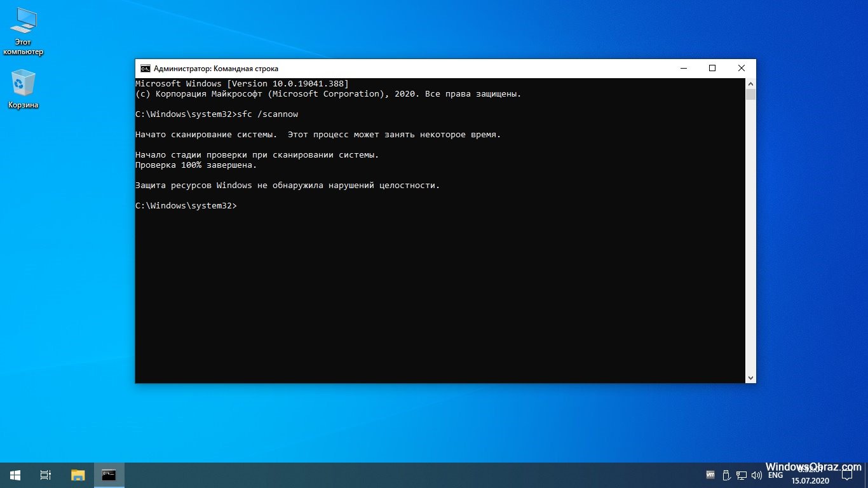Open the Command Prompt system menu icon
The height and width of the screenshot is (488, 868).
point(146,69)
